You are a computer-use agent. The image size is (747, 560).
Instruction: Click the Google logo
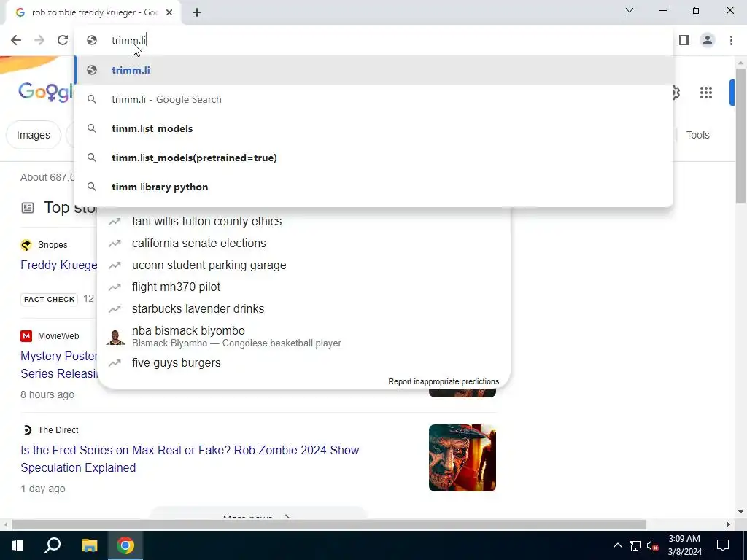pyautogui.click(x=46, y=93)
